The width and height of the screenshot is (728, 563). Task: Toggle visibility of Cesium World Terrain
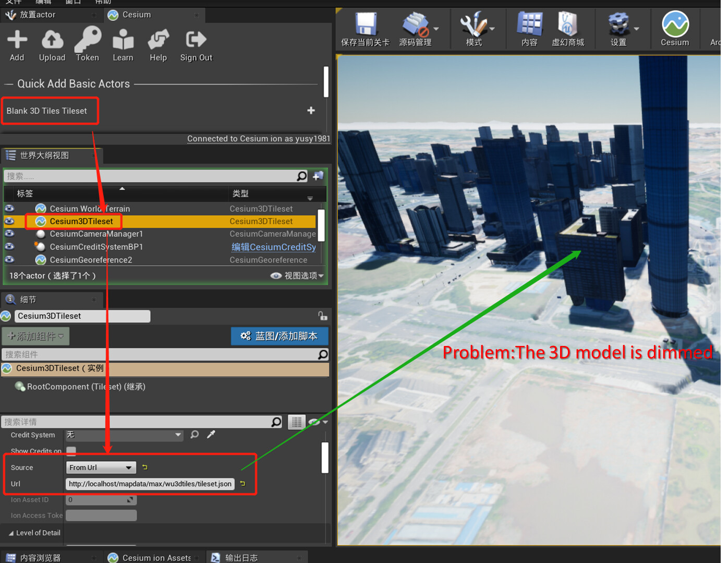pos(9,208)
